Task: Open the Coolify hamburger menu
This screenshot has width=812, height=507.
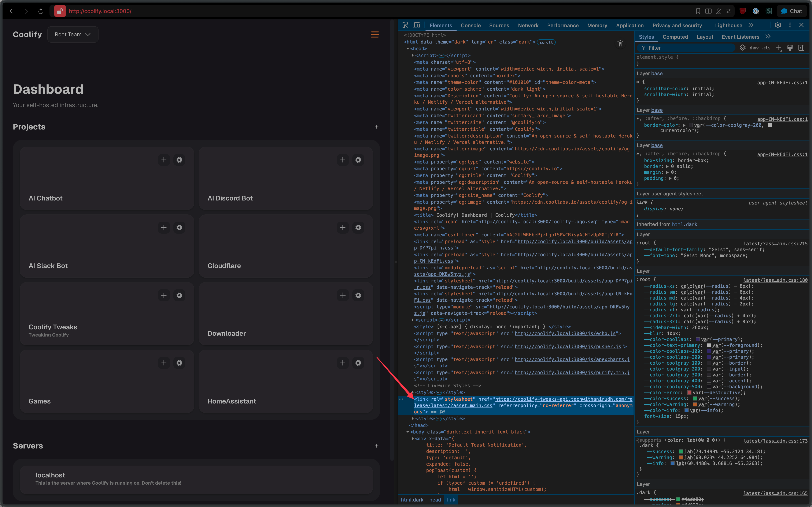Action: [x=375, y=34]
